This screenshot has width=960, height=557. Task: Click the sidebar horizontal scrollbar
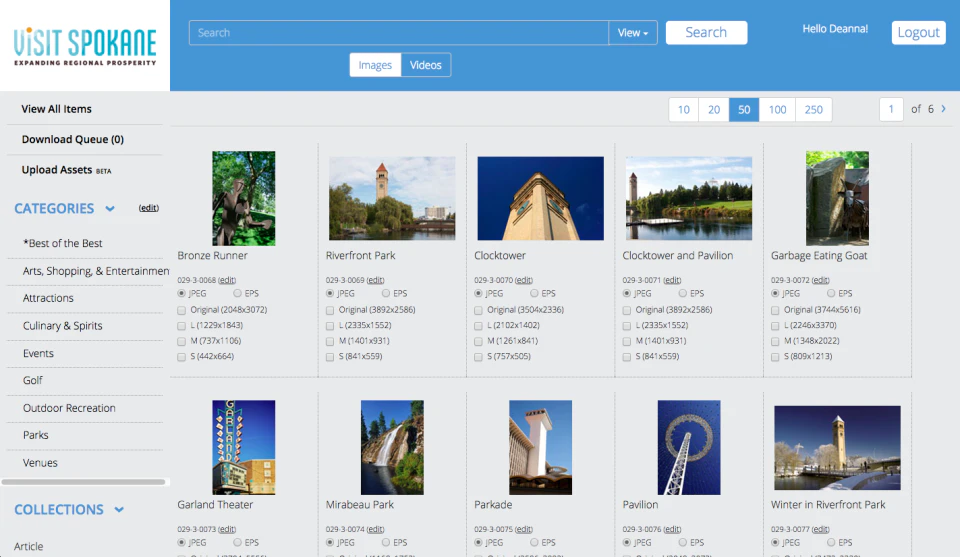tap(83, 482)
